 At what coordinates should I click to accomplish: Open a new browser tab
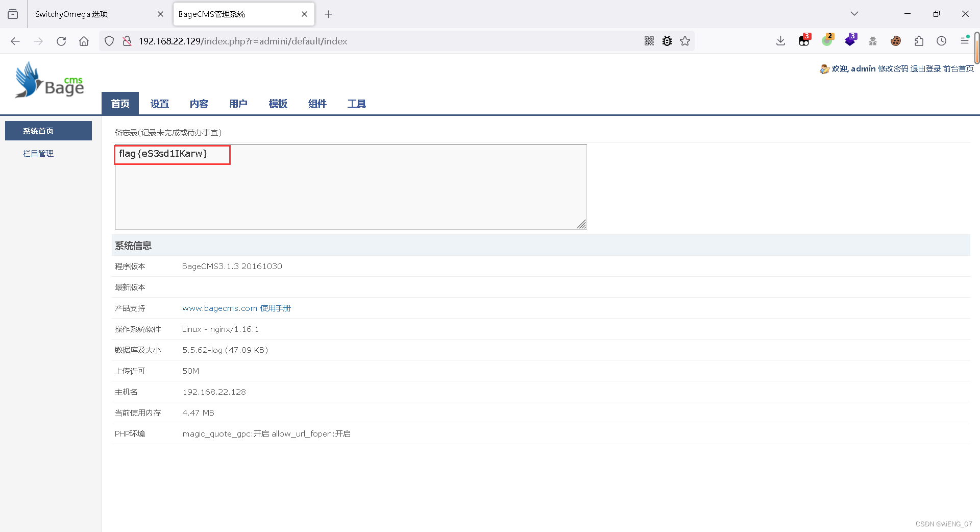tap(329, 14)
